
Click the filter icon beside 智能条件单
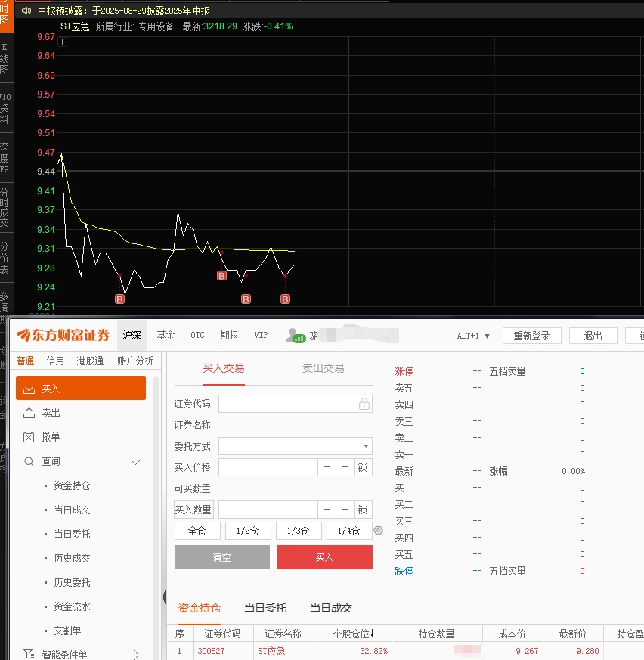pyautogui.click(x=29, y=654)
